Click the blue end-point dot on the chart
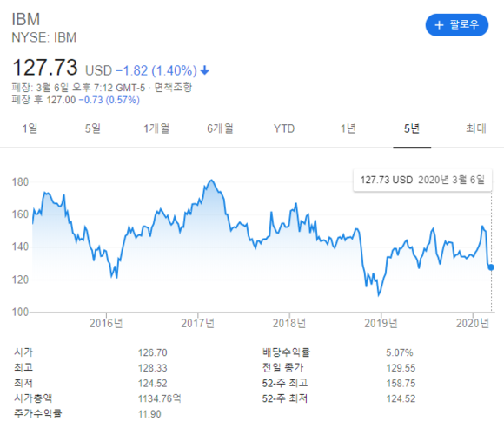Image resolution: width=504 pixels, height=428 pixels. click(x=491, y=267)
